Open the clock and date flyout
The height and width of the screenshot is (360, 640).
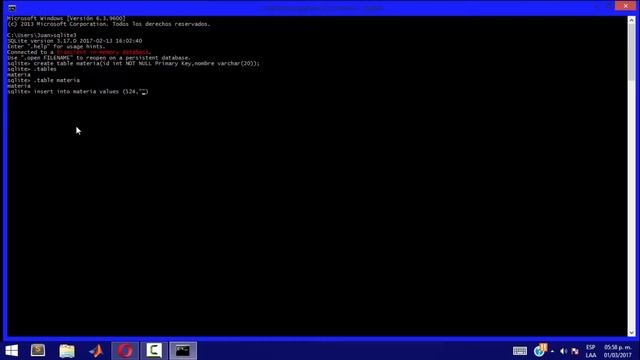(618, 351)
